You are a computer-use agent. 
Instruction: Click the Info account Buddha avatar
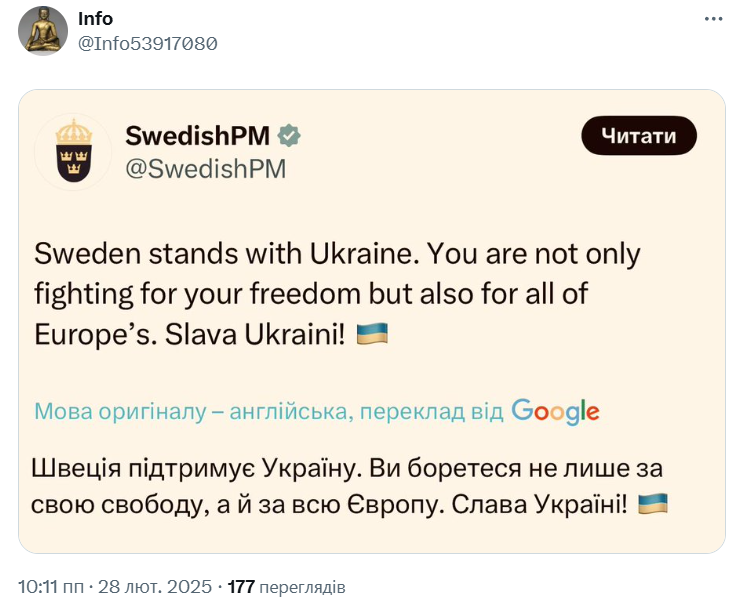(x=43, y=31)
